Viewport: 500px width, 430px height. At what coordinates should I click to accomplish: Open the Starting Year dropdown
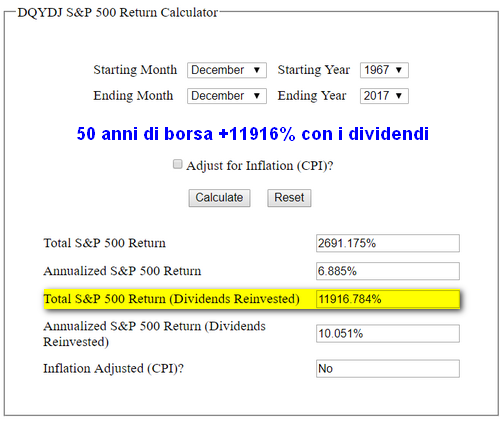tap(384, 70)
